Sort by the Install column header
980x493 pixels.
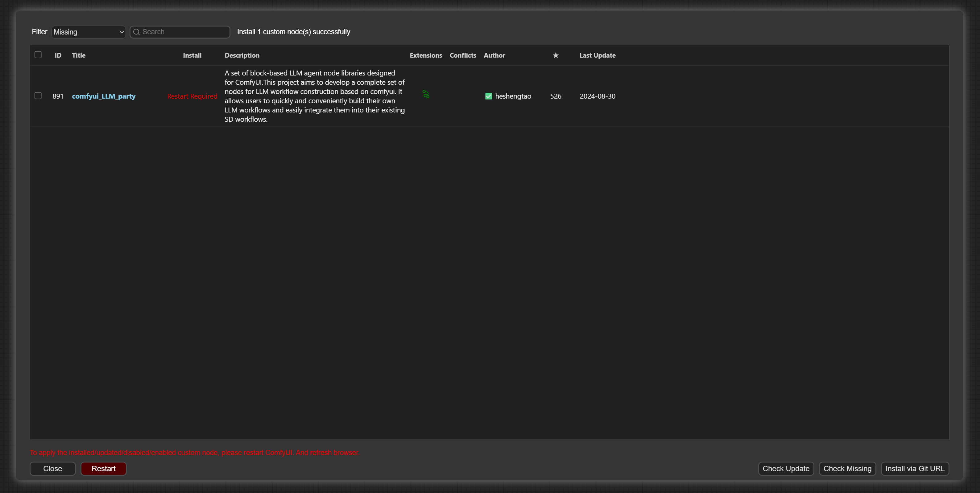tap(192, 55)
